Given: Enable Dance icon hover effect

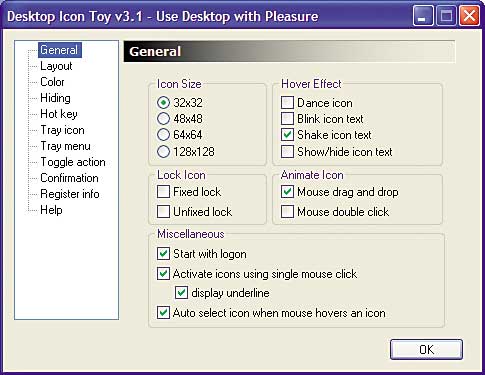Looking at the screenshot, I should [x=287, y=103].
